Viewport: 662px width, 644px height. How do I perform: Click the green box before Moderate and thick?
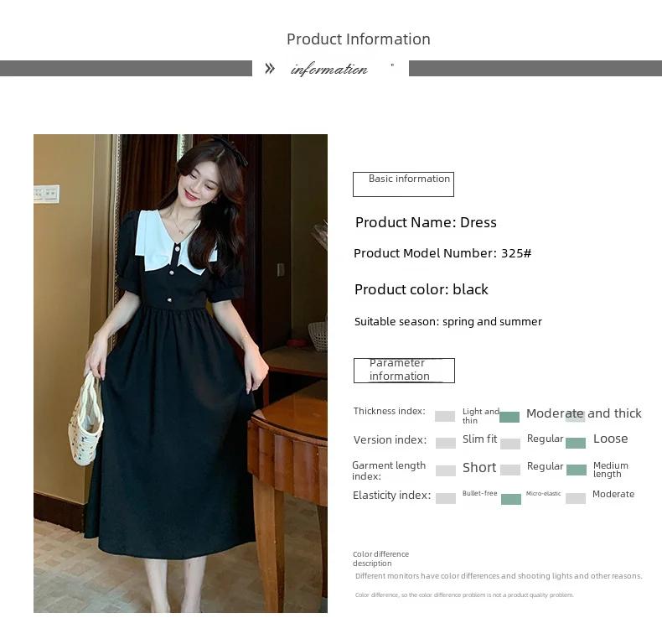click(x=509, y=417)
